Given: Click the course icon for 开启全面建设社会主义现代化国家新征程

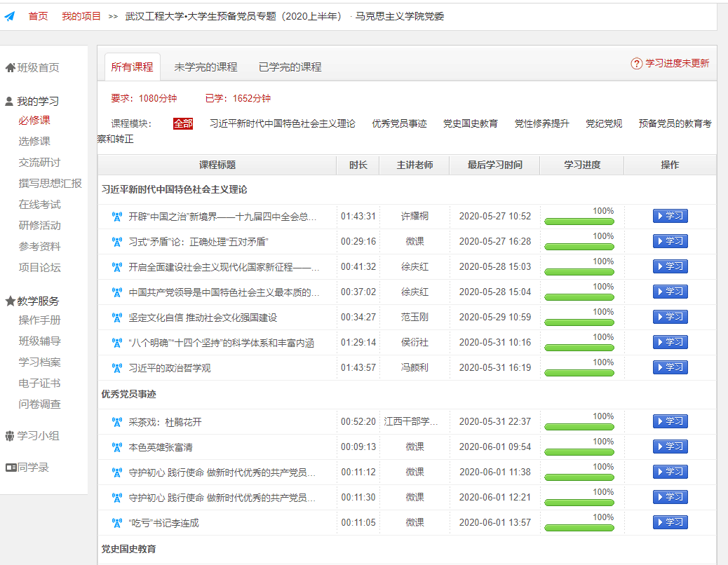Looking at the screenshot, I should point(117,267).
